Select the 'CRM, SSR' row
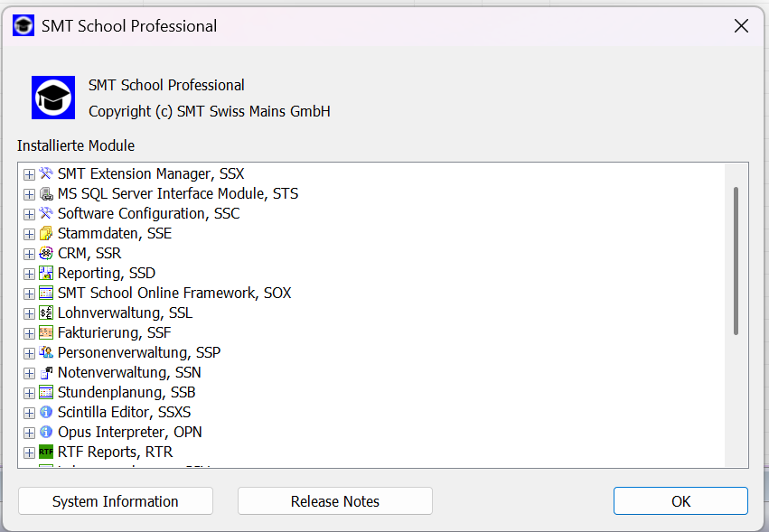The height and width of the screenshot is (532, 769). (x=89, y=253)
